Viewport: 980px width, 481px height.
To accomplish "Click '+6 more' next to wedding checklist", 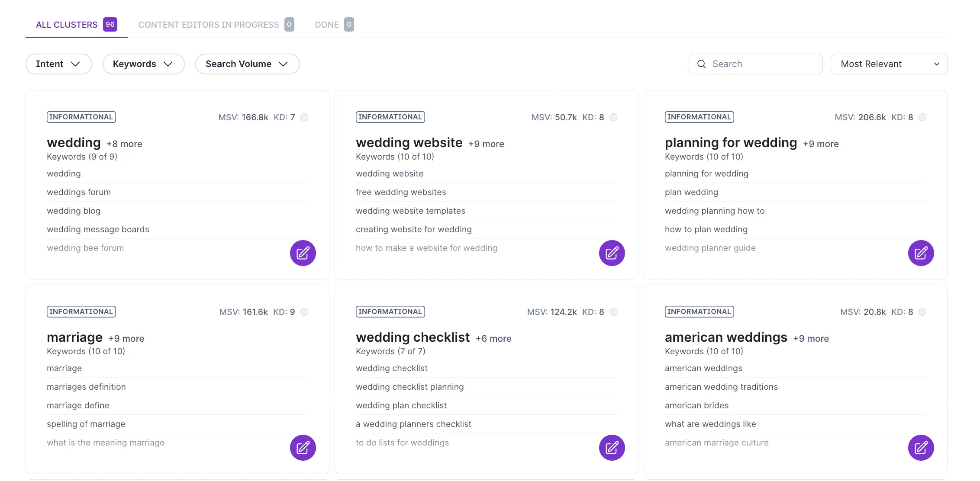I will (x=493, y=339).
